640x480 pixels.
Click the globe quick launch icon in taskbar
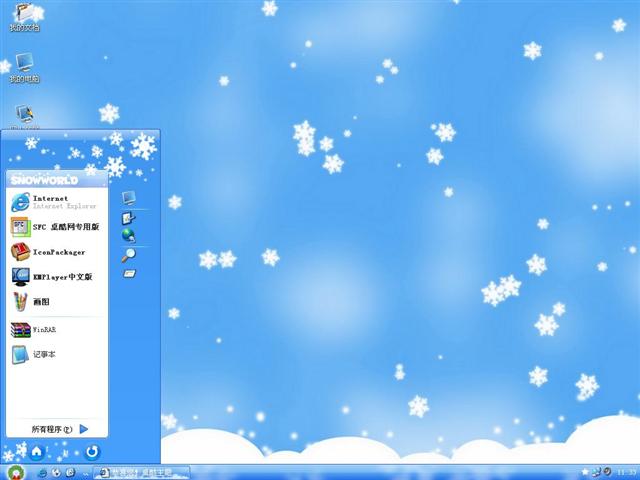(x=56, y=473)
